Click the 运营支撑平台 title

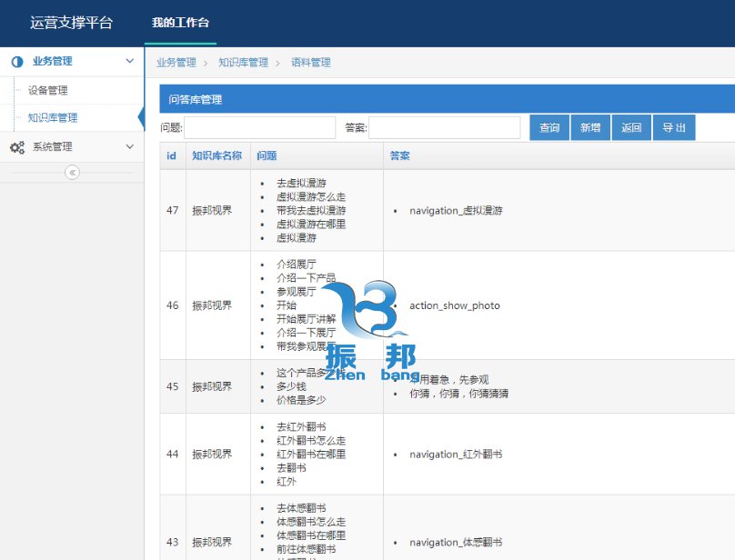click(x=71, y=23)
